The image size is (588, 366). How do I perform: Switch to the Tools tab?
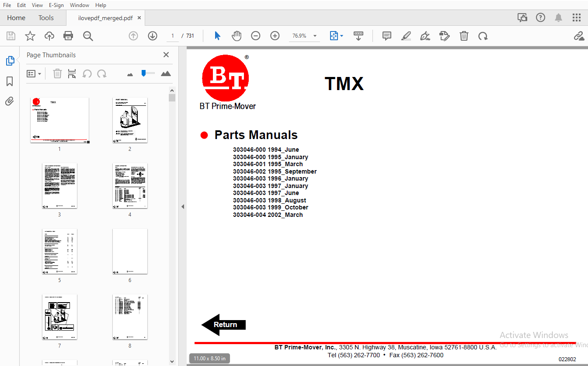pos(46,18)
